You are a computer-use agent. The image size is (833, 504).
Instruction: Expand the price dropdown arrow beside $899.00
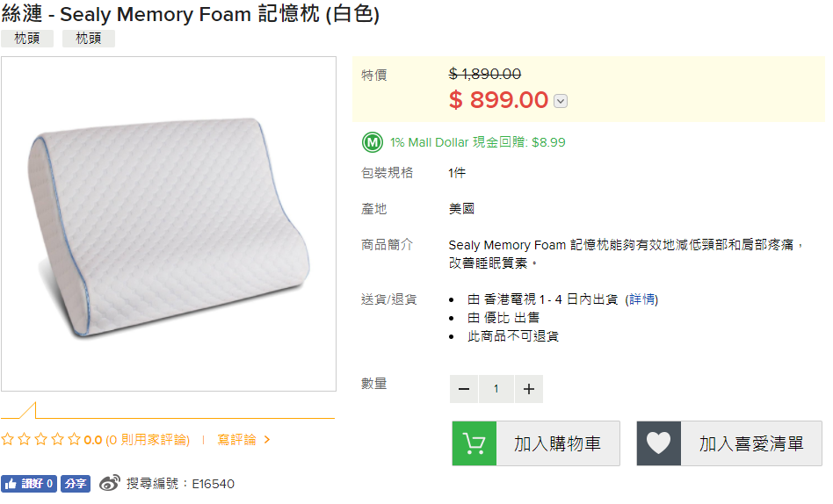click(x=561, y=101)
